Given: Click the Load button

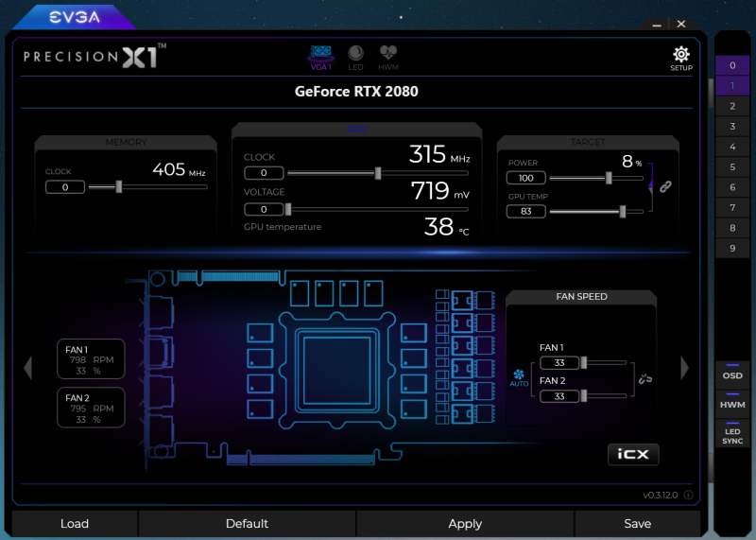Looking at the screenshot, I should click(75, 523).
